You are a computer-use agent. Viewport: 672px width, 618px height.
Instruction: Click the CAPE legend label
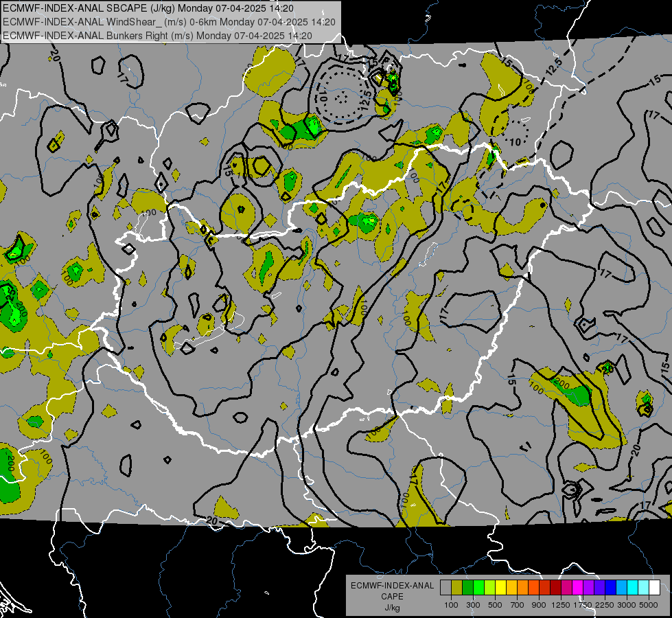tap(392, 597)
